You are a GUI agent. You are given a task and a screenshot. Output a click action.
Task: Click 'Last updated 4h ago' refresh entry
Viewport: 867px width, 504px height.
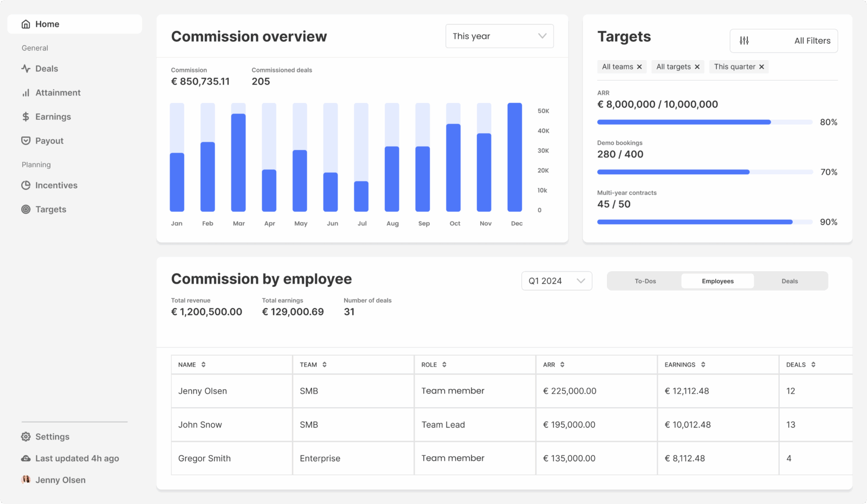(x=76, y=459)
